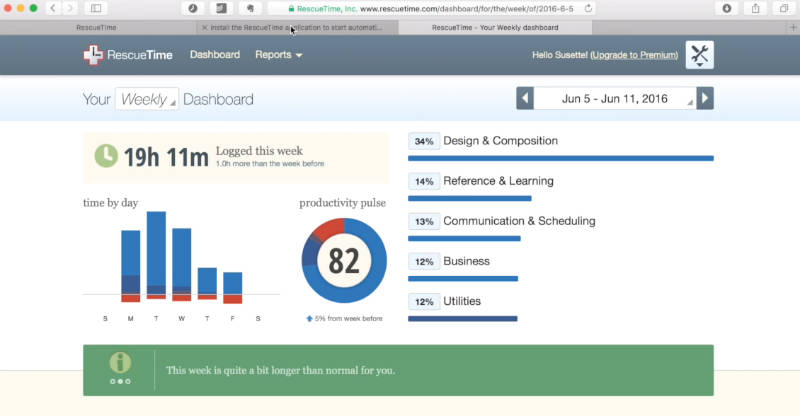Select the Your Weekly dashboard tab
The height and width of the screenshot is (416, 800).
pos(495,28)
